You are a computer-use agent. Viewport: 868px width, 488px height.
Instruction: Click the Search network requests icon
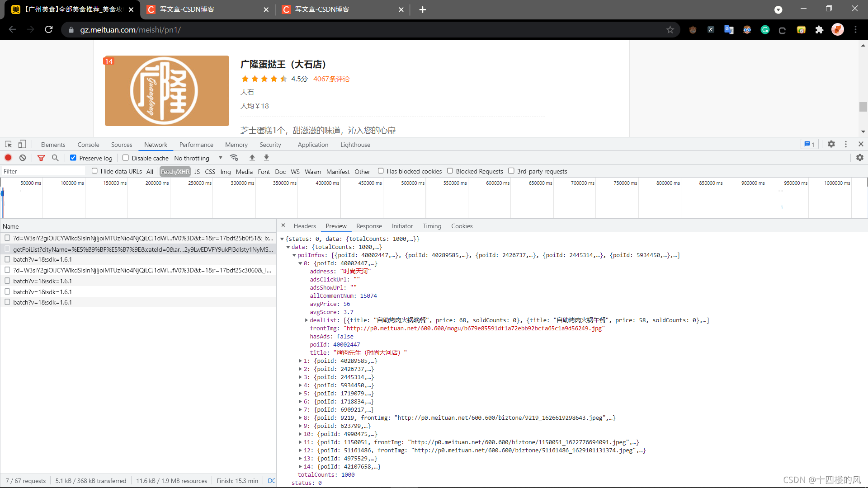[55, 158]
